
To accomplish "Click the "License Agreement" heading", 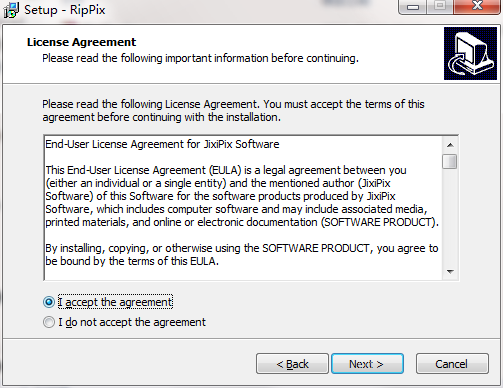I will [x=81, y=42].
